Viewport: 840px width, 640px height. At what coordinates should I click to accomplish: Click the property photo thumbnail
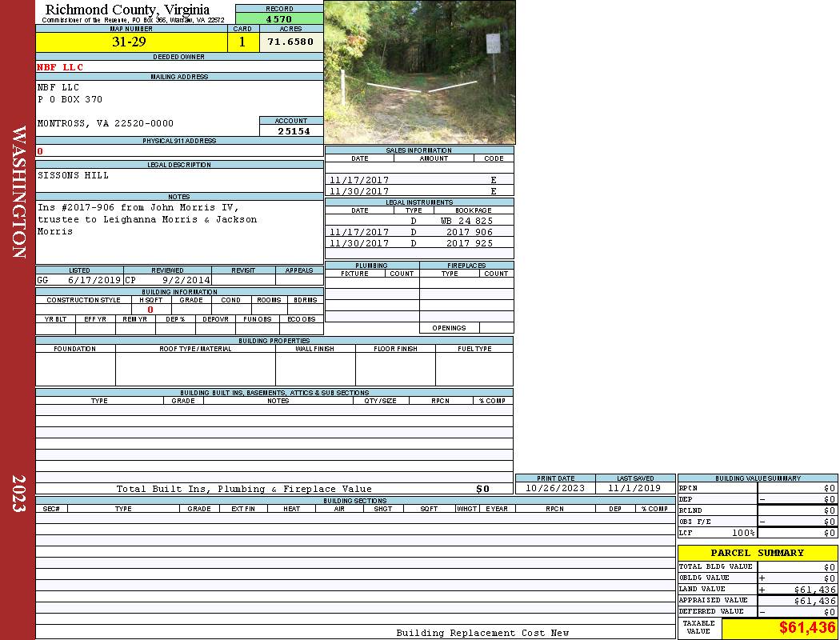419,72
